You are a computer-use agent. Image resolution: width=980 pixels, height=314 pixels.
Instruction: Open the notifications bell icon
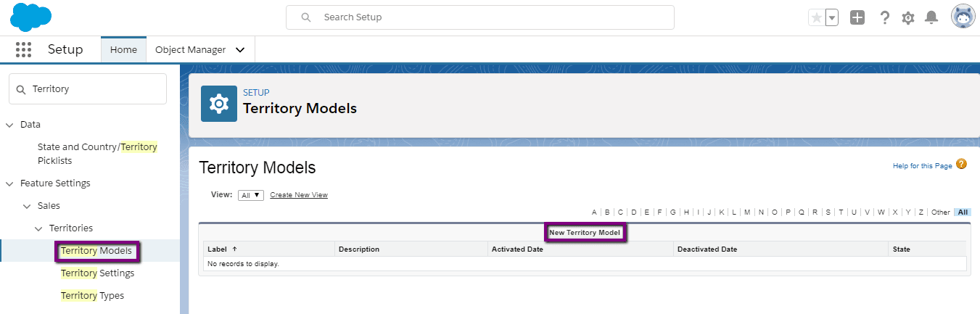point(932,17)
